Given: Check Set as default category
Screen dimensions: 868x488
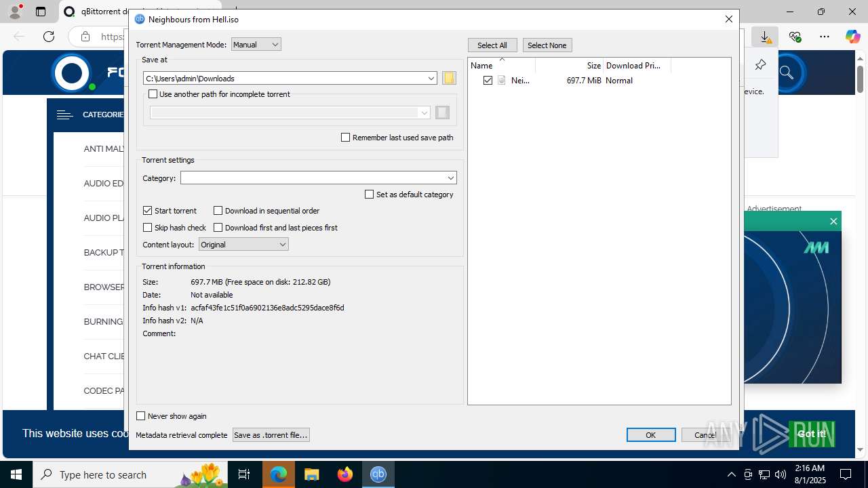Looking at the screenshot, I should point(369,194).
